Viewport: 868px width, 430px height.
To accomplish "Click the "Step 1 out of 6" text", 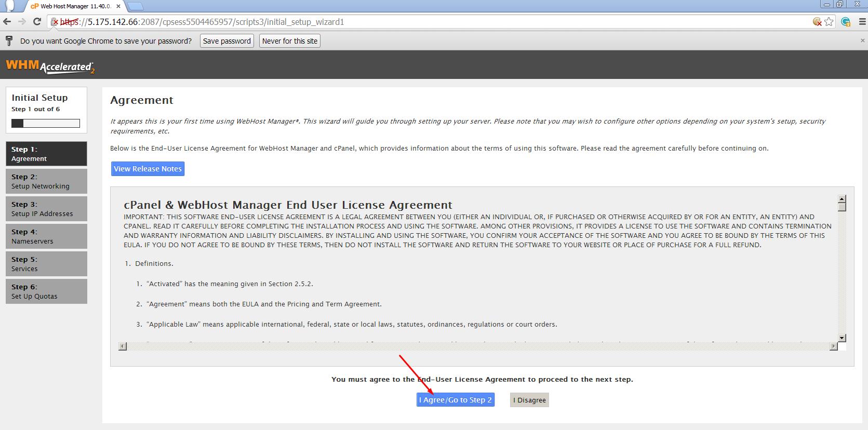I will coord(35,109).
